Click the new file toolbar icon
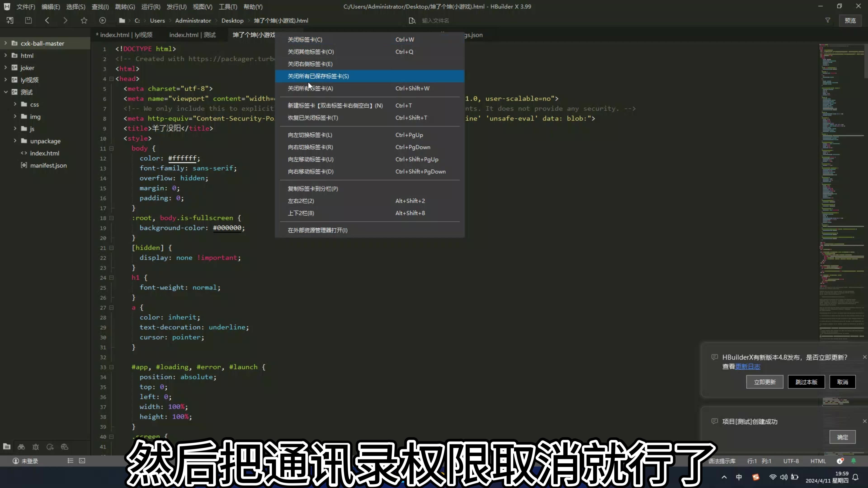This screenshot has width=868, height=488. coord(10,21)
